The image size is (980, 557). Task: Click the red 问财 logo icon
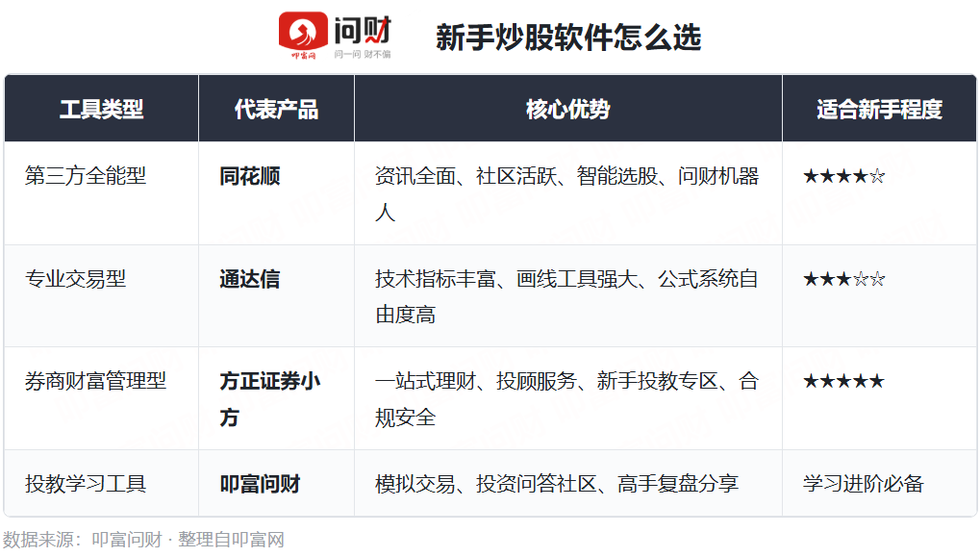[303, 35]
